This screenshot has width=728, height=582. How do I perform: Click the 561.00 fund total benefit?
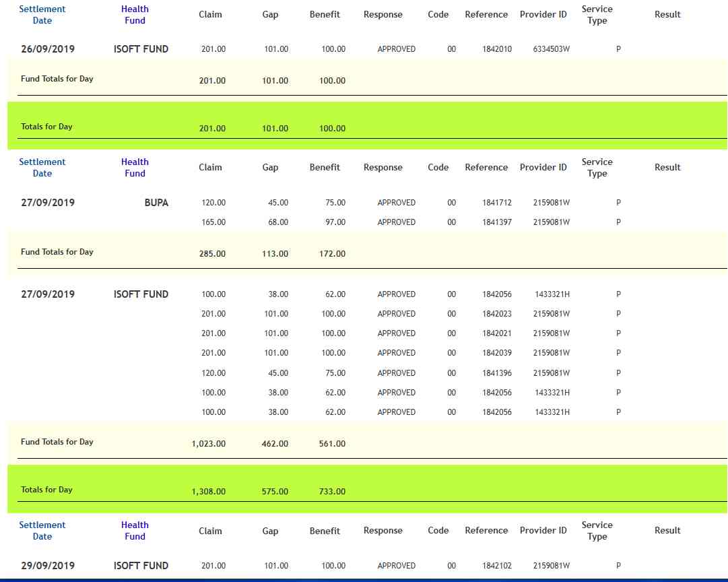click(332, 444)
